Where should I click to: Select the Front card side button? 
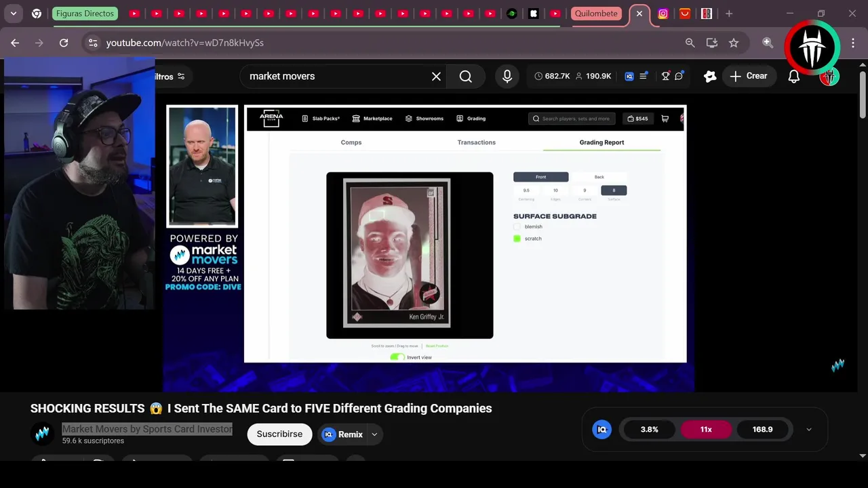(540, 177)
